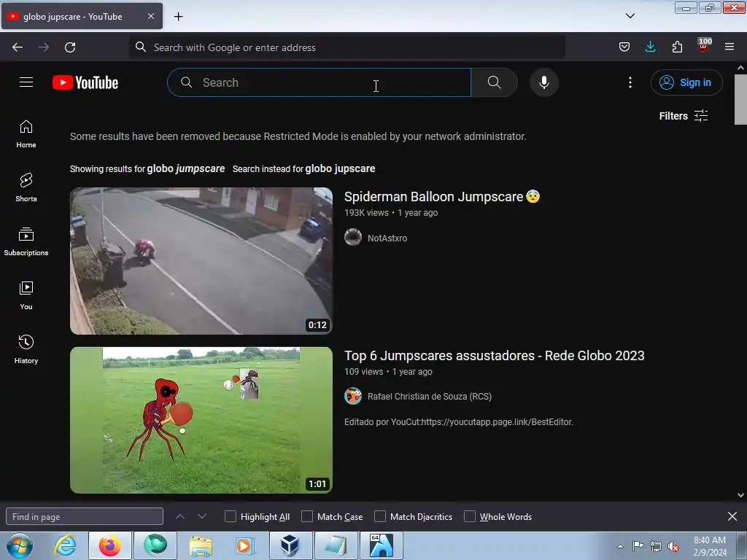Click the uBlock extension icon with 100 badge
Image resolution: width=747 pixels, height=560 pixels.
(704, 46)
